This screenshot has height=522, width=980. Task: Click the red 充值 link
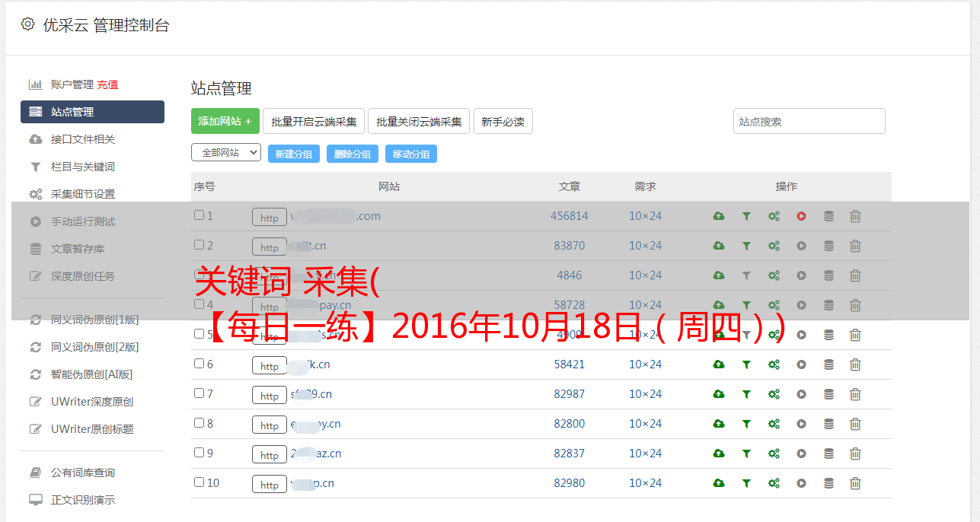tap(107, 84)
